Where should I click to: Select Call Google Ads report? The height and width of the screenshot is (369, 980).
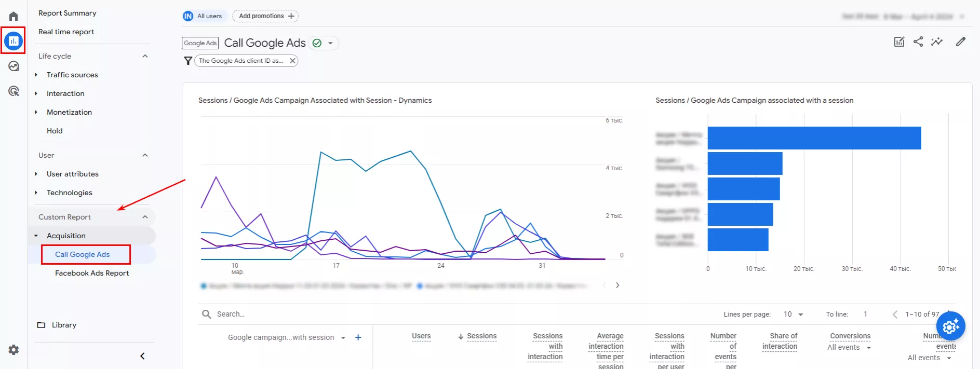click(83, 254)
